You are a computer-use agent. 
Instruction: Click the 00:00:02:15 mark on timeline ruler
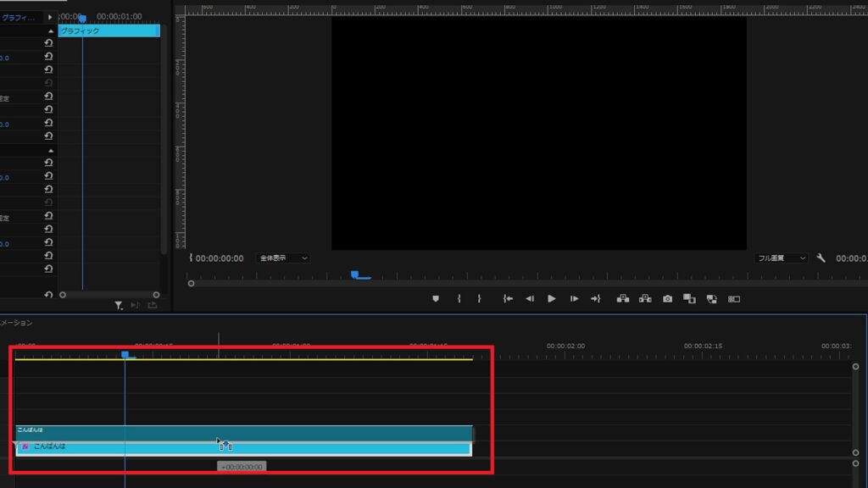click(703, 346)
